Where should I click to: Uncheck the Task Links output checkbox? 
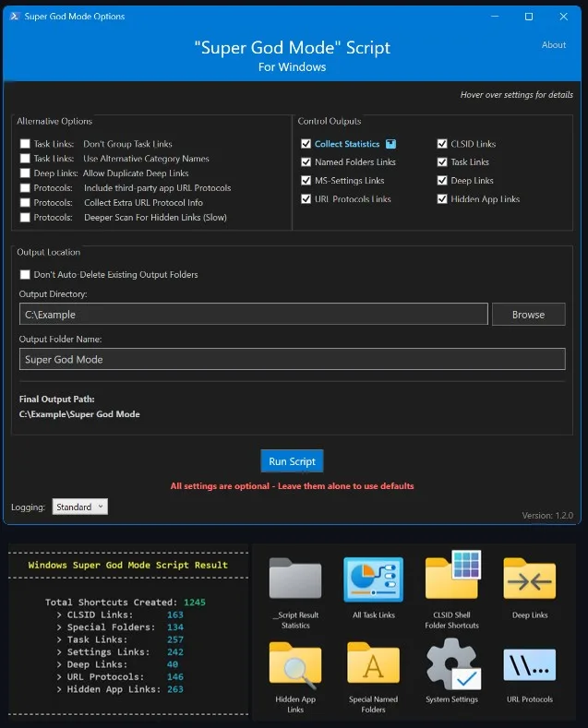pos(442,162)
